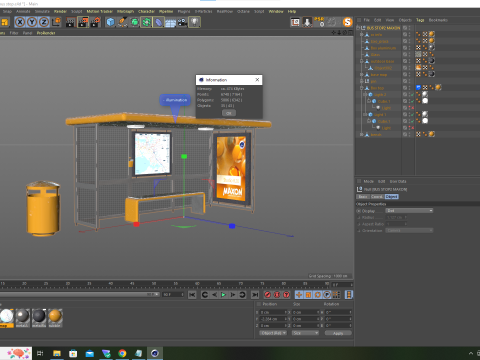The width and height of the screenshot is (480, 360).
Task: Toggle visibility dots for Light 2
Action: coord(410,95)
